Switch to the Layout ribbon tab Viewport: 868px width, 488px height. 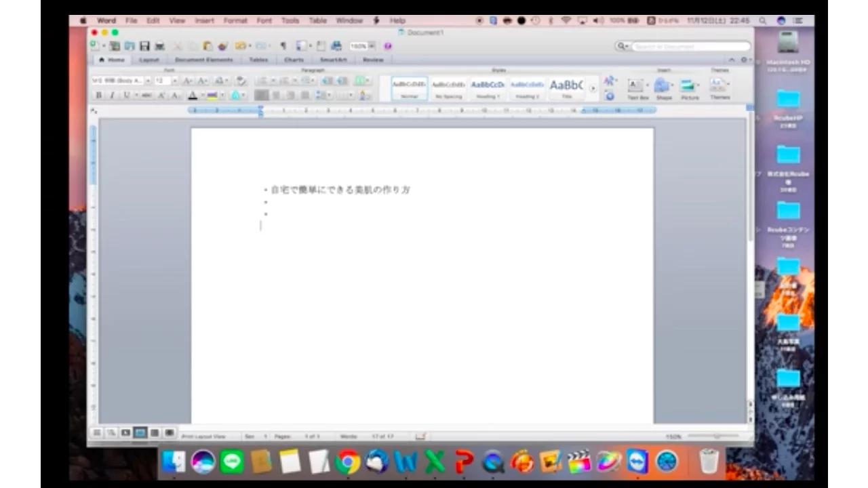(149, 60)
